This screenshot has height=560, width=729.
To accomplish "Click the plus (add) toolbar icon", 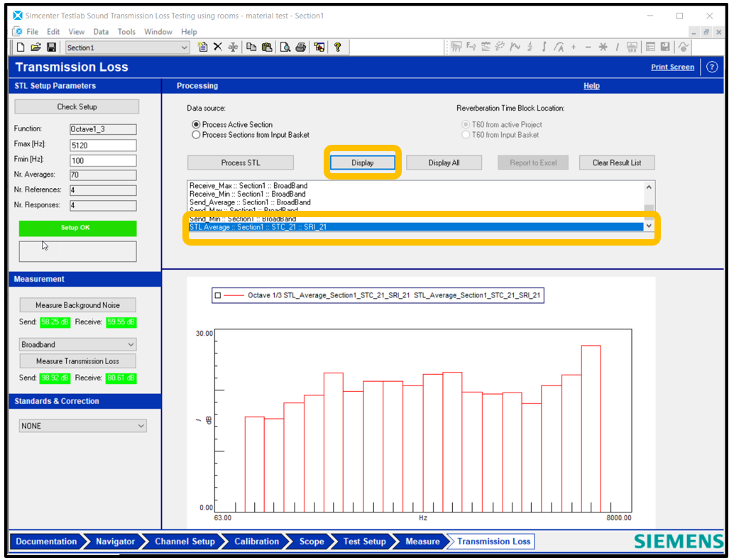I will pos(574,46).
